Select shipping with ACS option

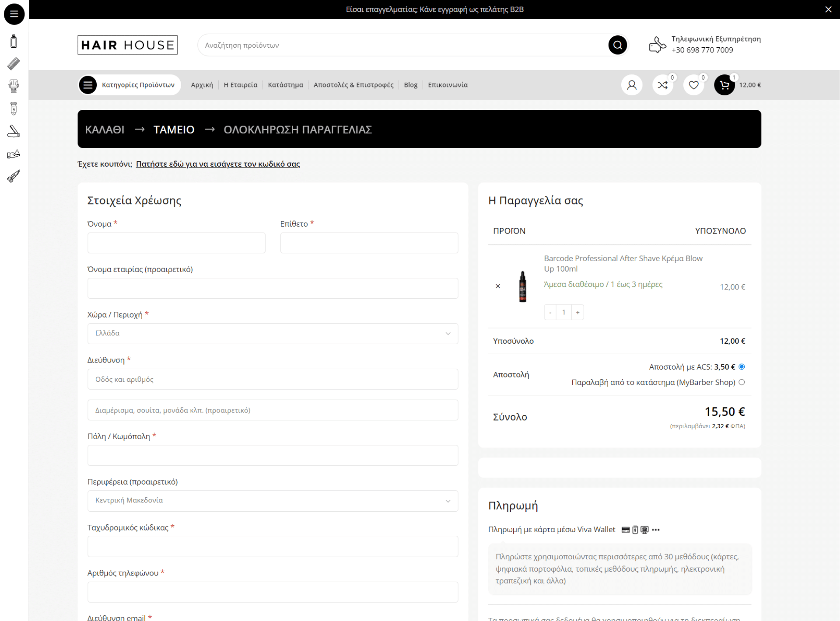tap(742, 367)
